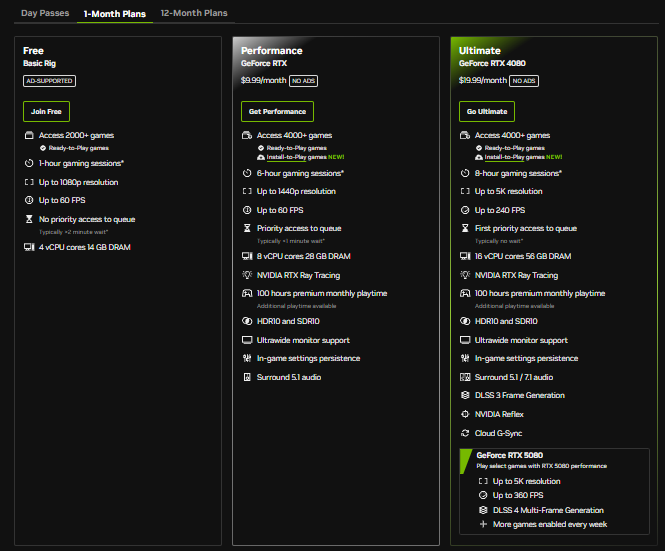
Task: Click the hourglass icon beside First priority access
Action: point(465,228)
